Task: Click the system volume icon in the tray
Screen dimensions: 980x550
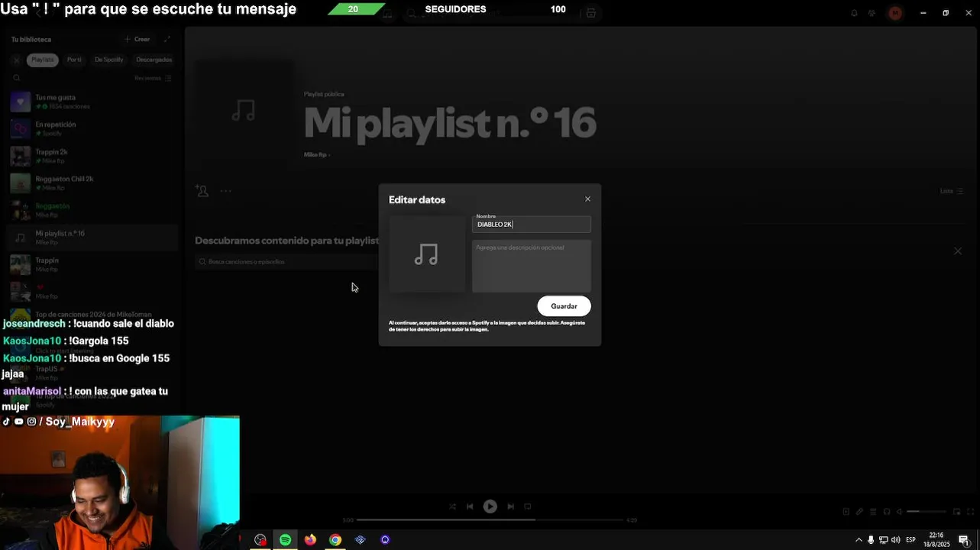Action: pyautogui.click(x=895, y=540)
